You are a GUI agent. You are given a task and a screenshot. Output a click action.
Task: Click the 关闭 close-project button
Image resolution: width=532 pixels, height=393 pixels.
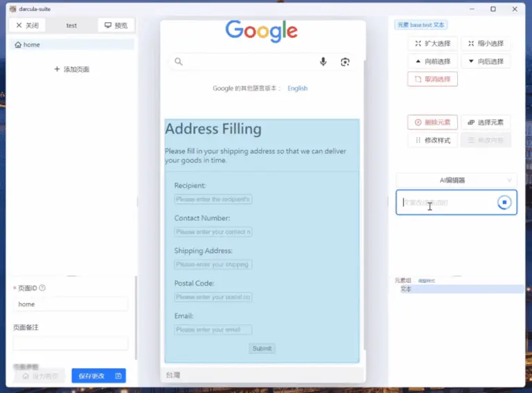[x=27, y=26]
